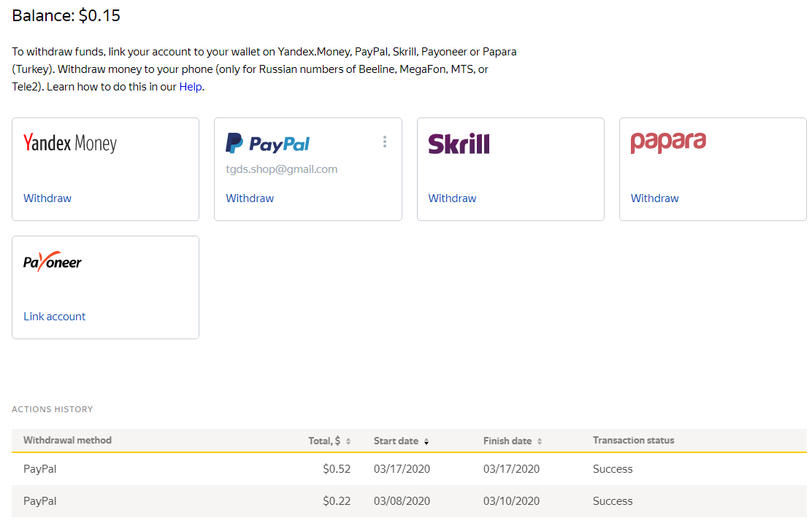812x526 pixels.
Task: Click the Papara logo
Action: pyautogui.click(x=668, y=142)
